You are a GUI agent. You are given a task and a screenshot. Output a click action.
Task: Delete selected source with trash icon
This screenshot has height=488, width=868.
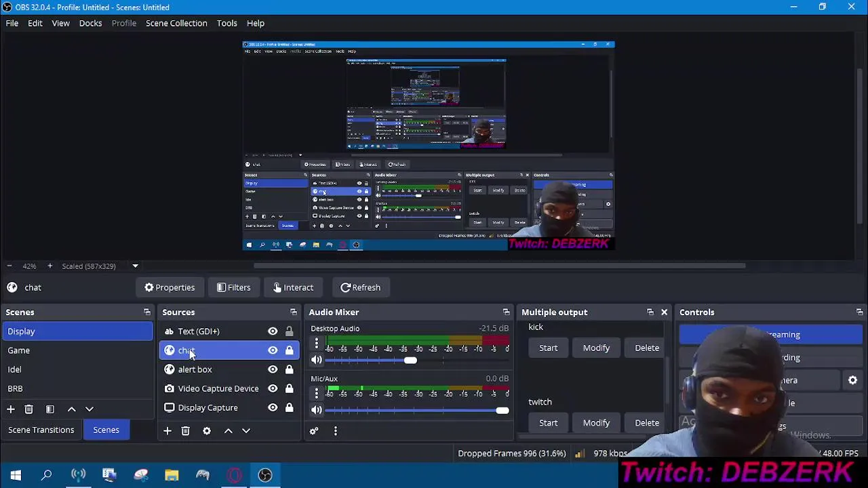point(185,431)
